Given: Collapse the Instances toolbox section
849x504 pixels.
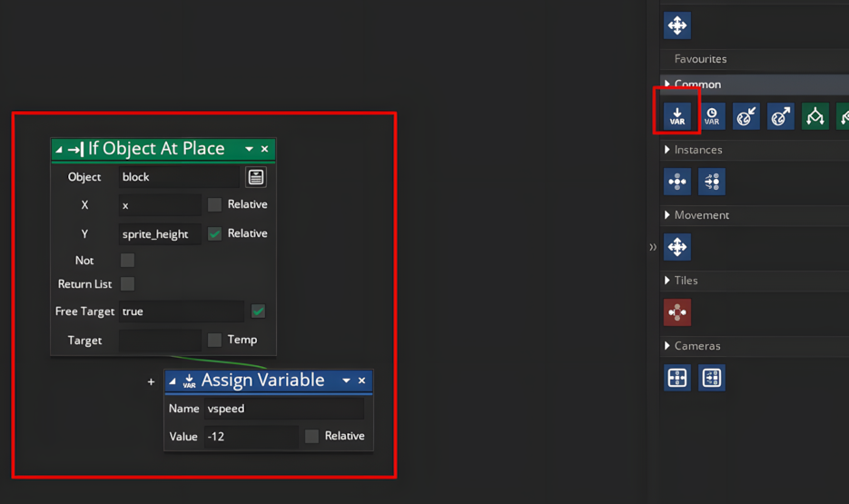Looking at the screenshot, I should (667, 150).
